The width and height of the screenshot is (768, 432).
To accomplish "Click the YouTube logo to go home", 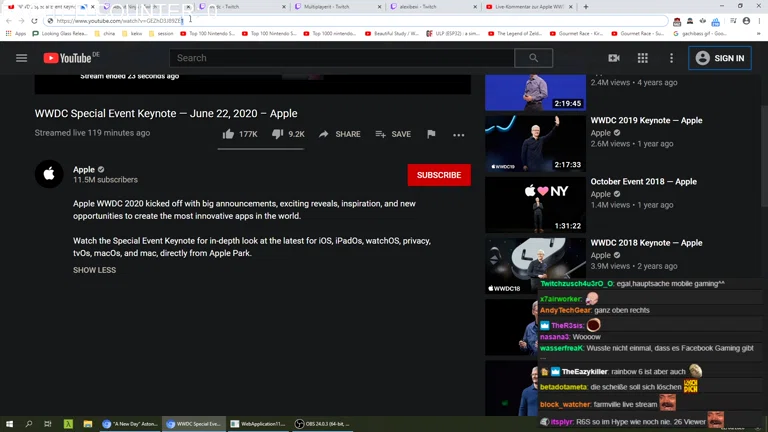I will tap(68, 58).
